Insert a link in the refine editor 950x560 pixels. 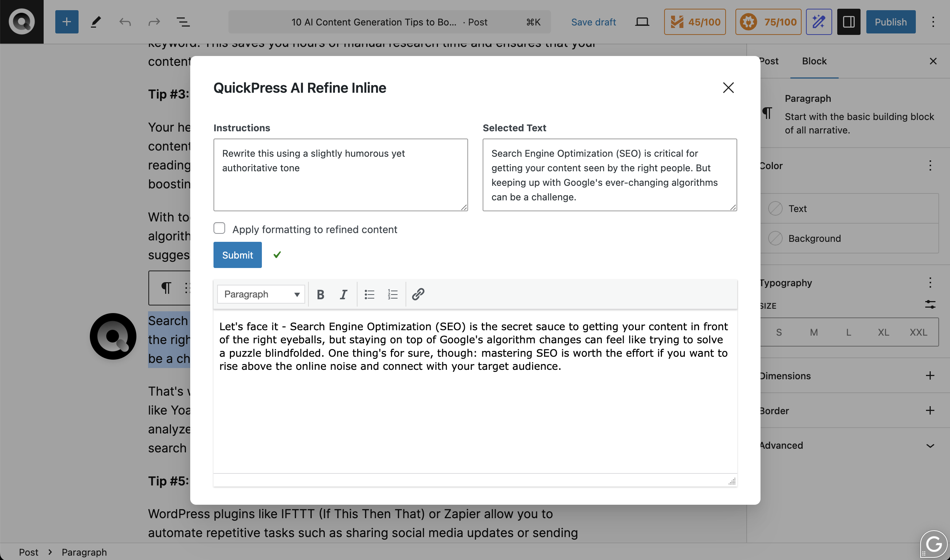tap(418, 294)
